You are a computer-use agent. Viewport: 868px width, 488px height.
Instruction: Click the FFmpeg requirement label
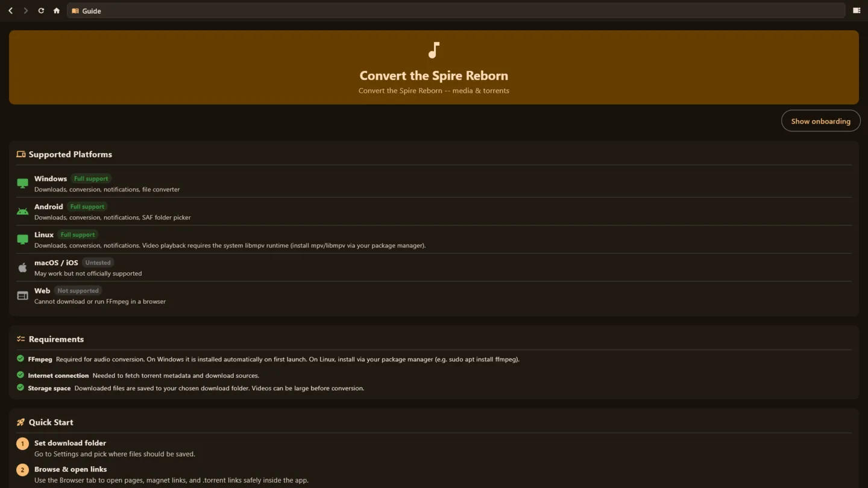[40, 359]
